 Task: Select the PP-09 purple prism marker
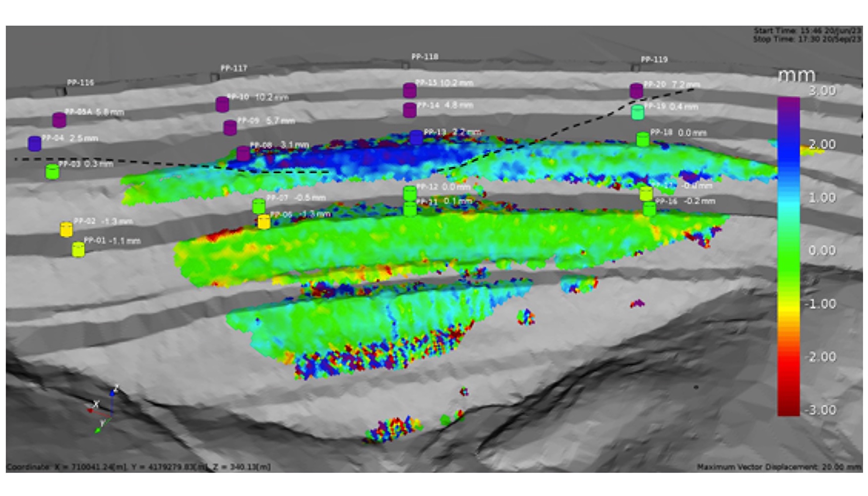pyautogui.click(x=230, y=127)
